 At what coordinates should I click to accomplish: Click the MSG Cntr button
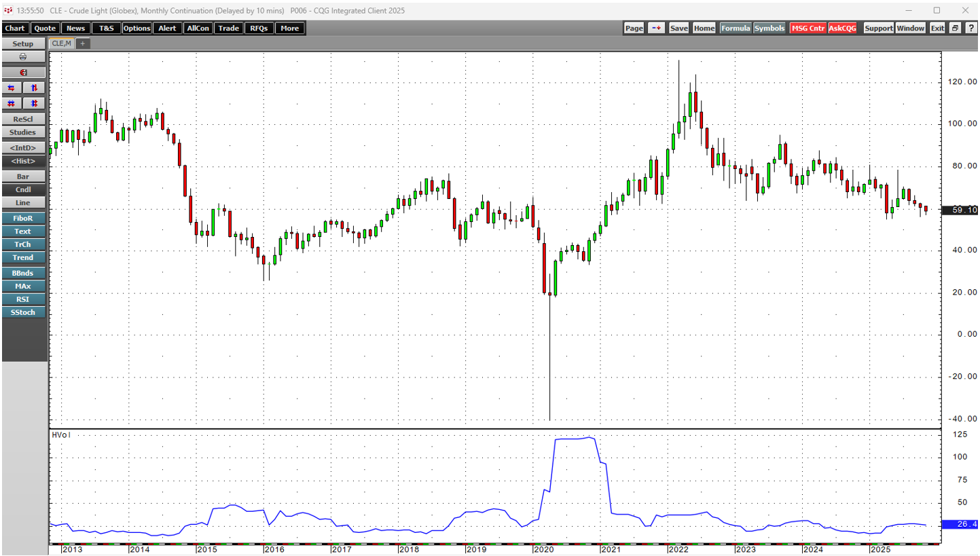(807, 28)
